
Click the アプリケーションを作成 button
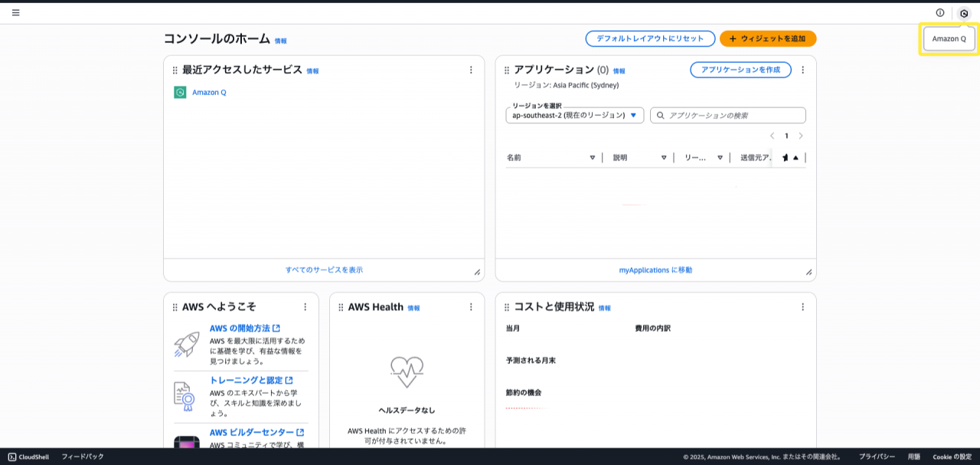click(x=740, y=70)
